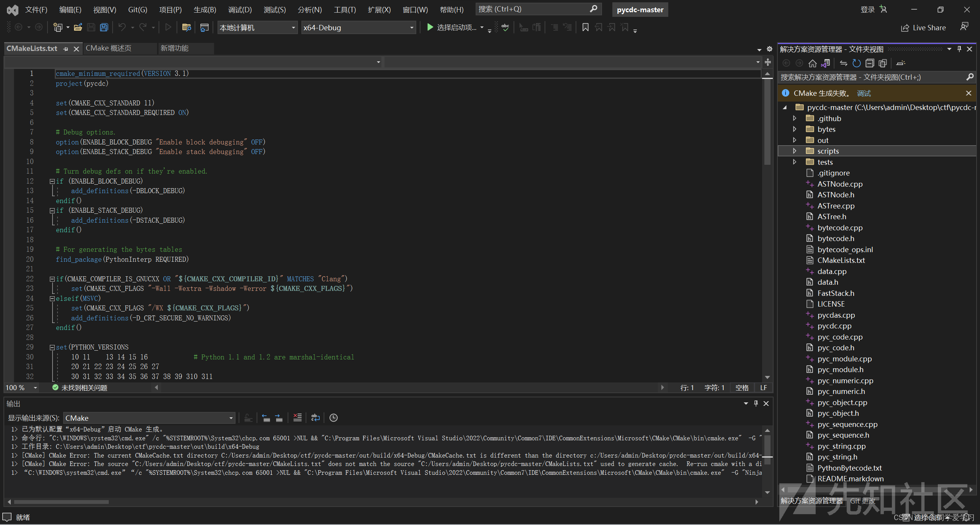Toggle word wrap in the Output panel
This screenshot has height=525, width=980.
point(315,418)
